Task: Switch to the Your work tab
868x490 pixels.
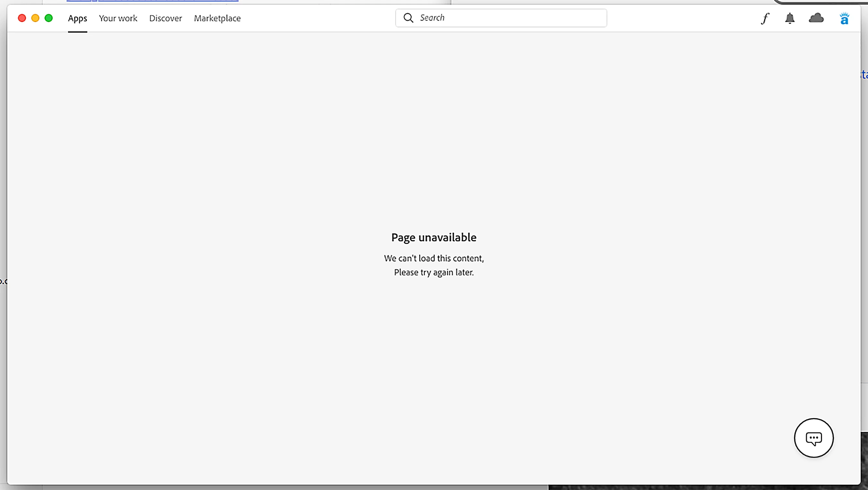Action: click(x=118, y=18)
